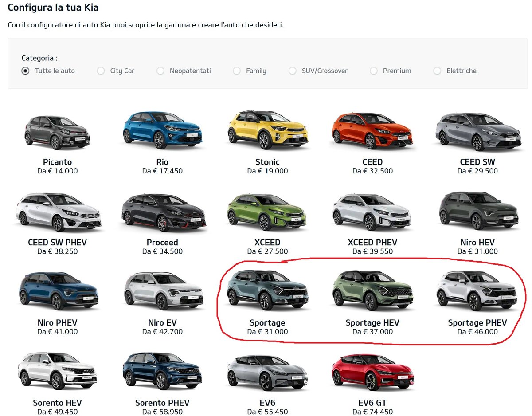Image resolution: width=532 pixels, height=416 pixels.
Task: Choose the Neopatentati category radio
Action: (x=160, y=71)
